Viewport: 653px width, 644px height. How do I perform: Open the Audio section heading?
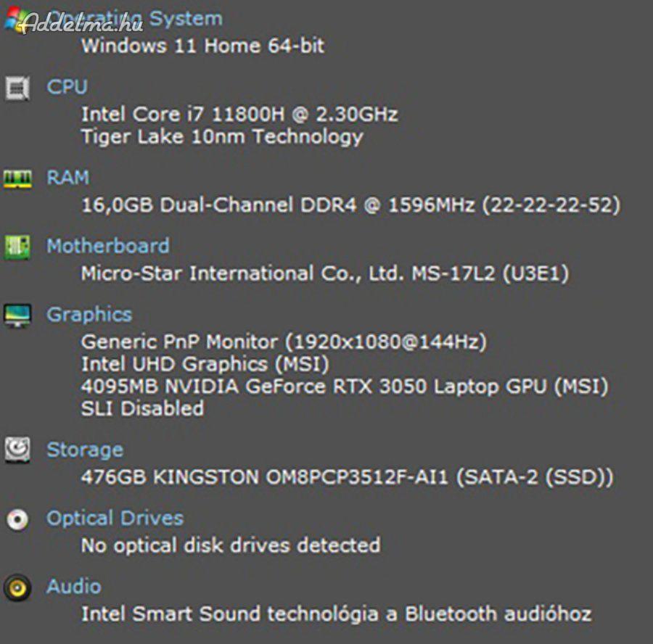pyautogui.click(x=74, y=587)
